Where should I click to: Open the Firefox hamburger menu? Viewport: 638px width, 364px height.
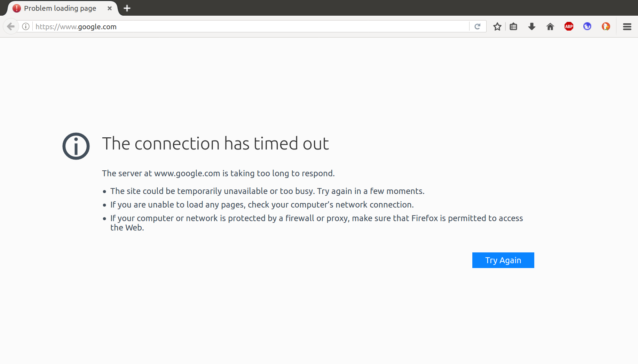tap(627, 26)
